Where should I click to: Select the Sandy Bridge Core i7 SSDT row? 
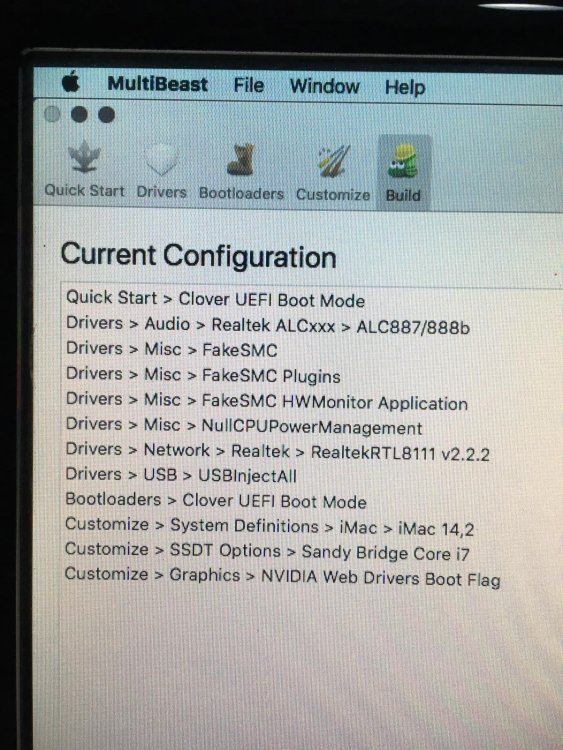267,551
